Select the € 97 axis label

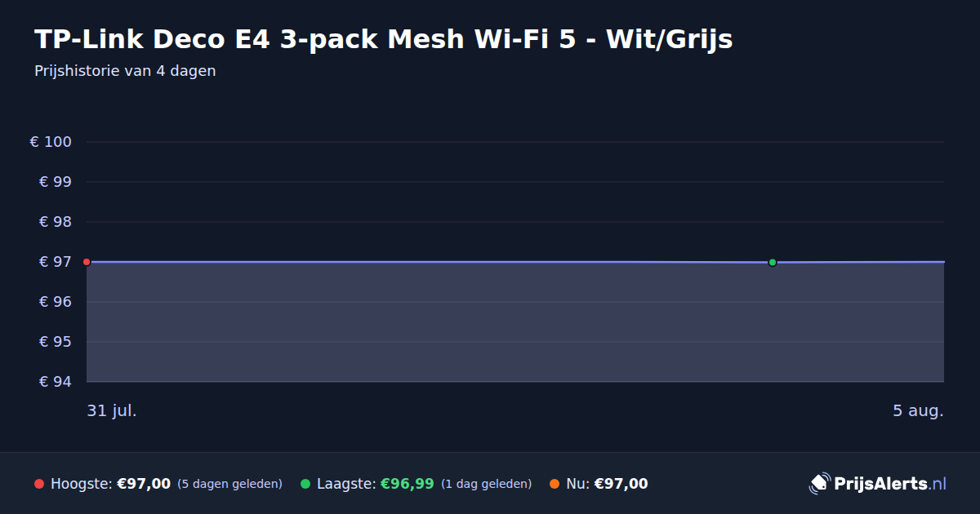[x=56, y=262]
